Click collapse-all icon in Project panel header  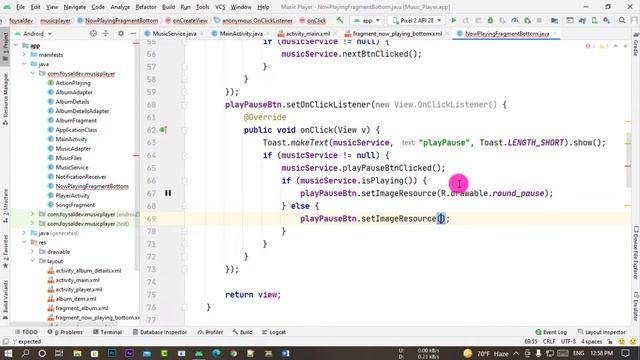[x=106, y=33]
